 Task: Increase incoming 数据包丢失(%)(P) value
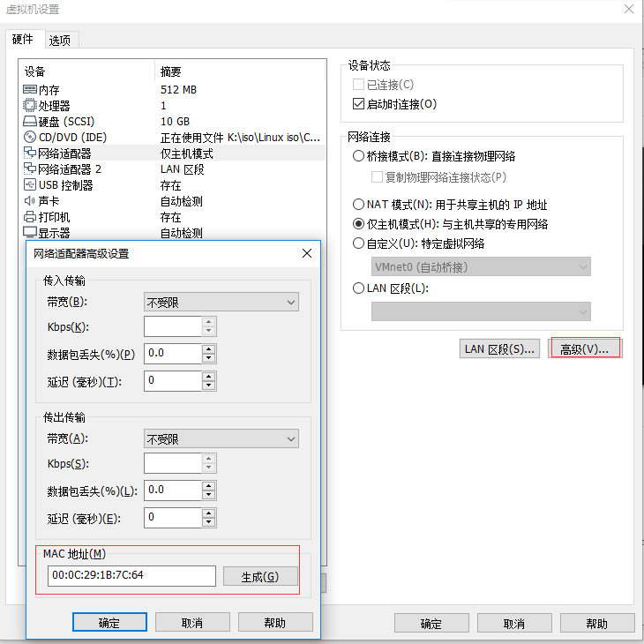click(x=209, y=349)
